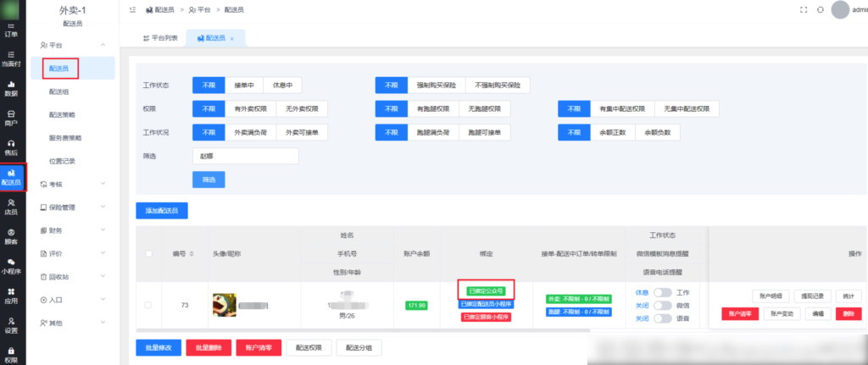Tick the checkbox for row 73
Screen dimensions: 868x365
148,305
